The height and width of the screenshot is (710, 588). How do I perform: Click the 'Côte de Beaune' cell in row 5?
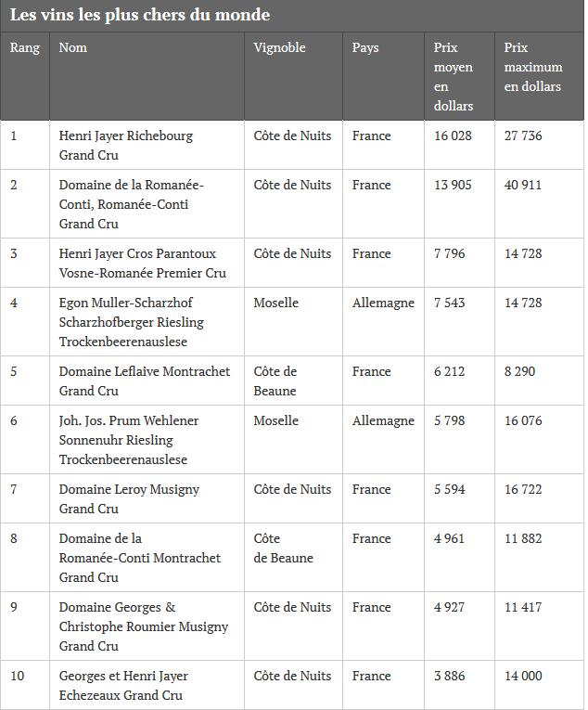coord(275,381)
